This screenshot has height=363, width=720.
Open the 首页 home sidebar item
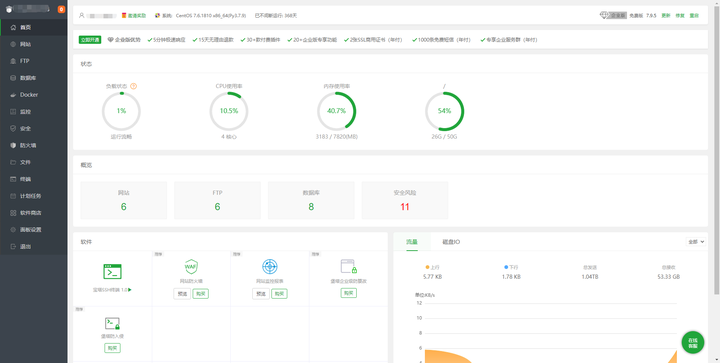(x=34, y=28)
